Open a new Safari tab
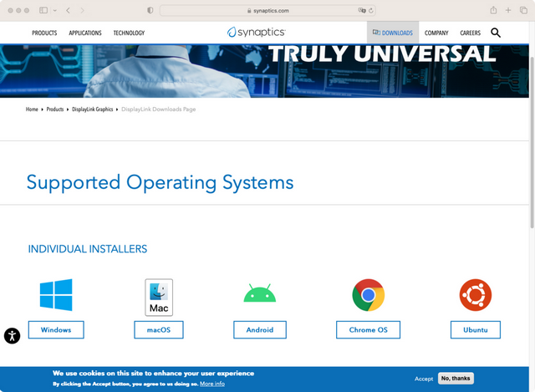 [x=508, y=10]
